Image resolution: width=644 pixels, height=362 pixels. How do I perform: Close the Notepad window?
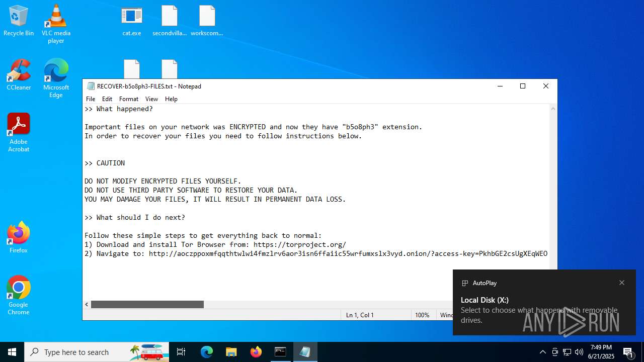(x=546, y=86)
